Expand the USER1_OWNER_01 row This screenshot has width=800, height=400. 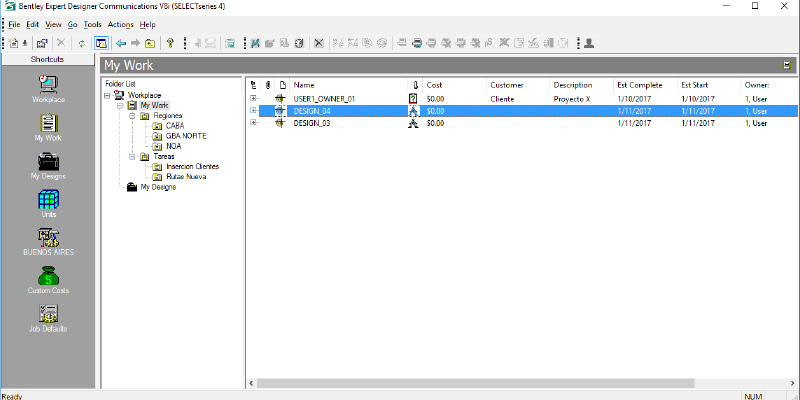point(254,99)
